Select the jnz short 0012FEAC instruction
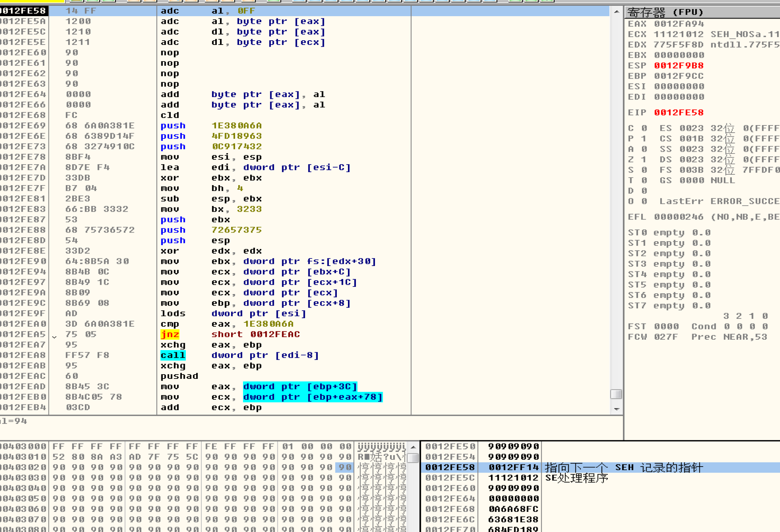Screen dimensions: 780x532 click(x=230, y=334)
